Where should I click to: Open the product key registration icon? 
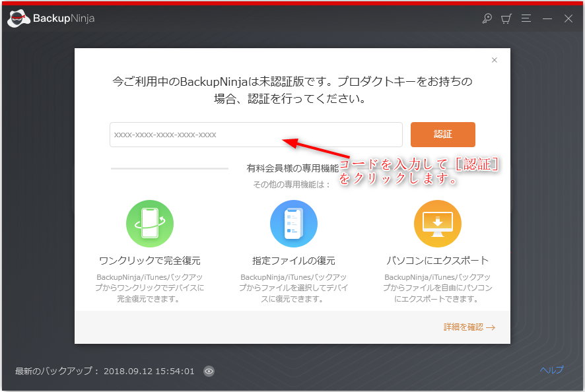tap(487, 18)
